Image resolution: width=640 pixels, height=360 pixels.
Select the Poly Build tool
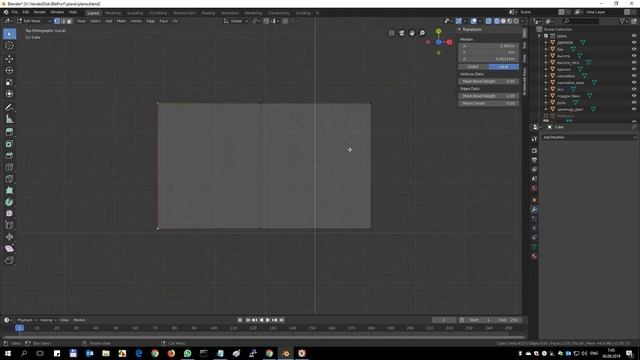(x=9, y=191)
